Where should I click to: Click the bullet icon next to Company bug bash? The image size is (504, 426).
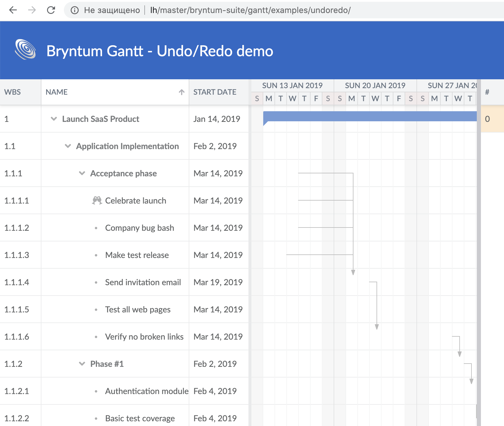coord(96,228)
